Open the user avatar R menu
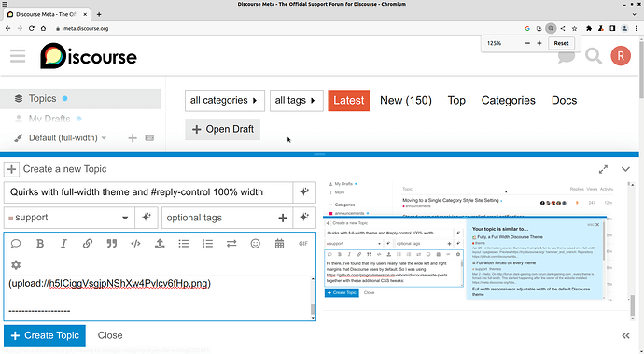This screenshot has height=354, width=644. click(621, 56)
